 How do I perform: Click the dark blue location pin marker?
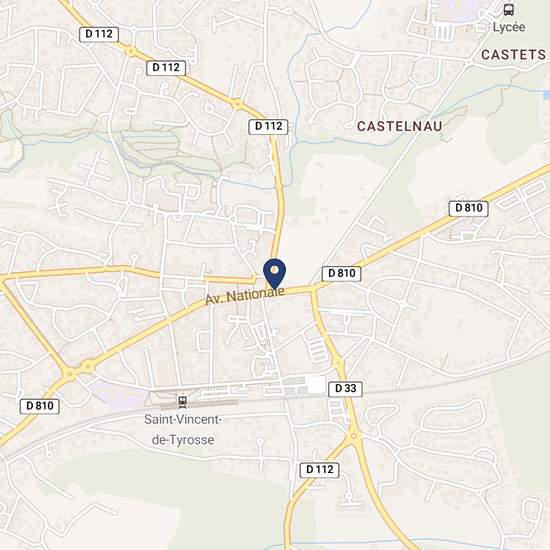275,274
